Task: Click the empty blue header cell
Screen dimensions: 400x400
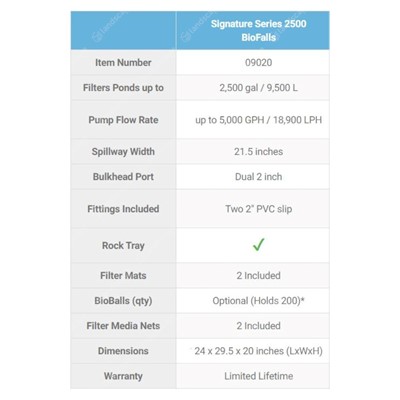Action: [123, 30]
